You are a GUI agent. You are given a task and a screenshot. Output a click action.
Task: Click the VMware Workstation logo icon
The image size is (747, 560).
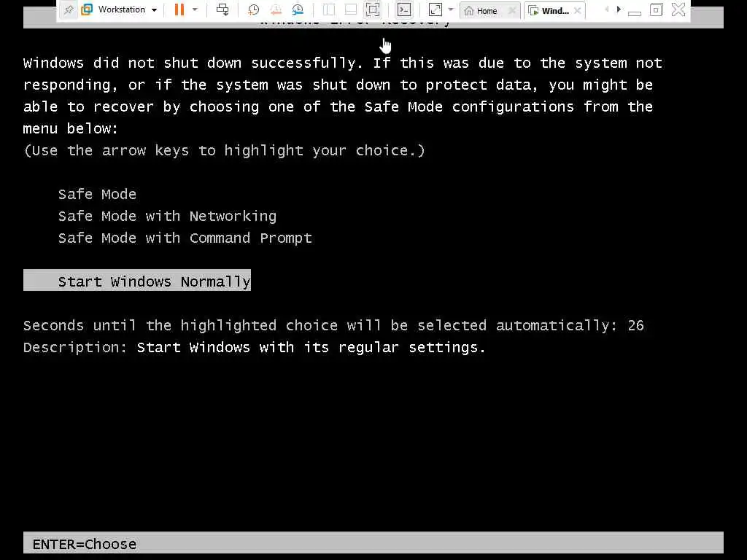(87, 9)
